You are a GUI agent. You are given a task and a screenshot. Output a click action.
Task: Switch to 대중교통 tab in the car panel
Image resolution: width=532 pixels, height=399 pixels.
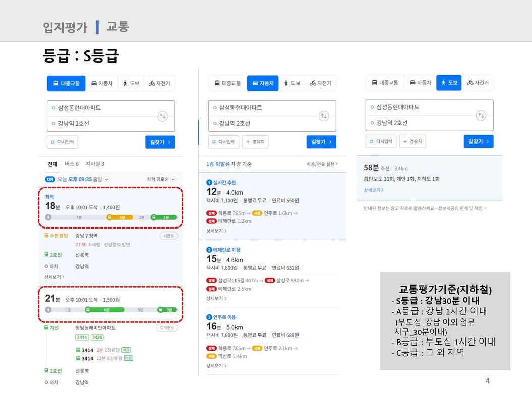click(227, 83)
